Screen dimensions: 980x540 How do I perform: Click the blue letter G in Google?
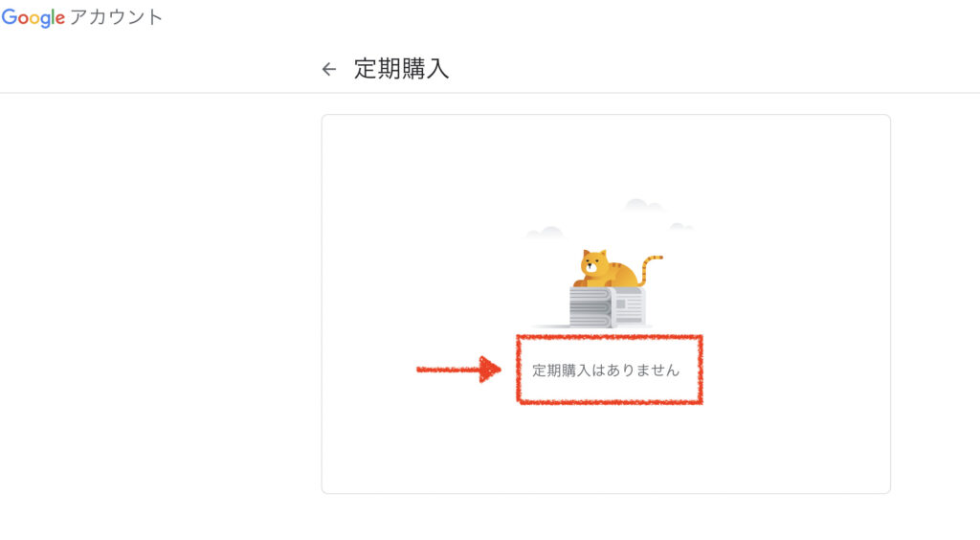(x=9, y=16)
